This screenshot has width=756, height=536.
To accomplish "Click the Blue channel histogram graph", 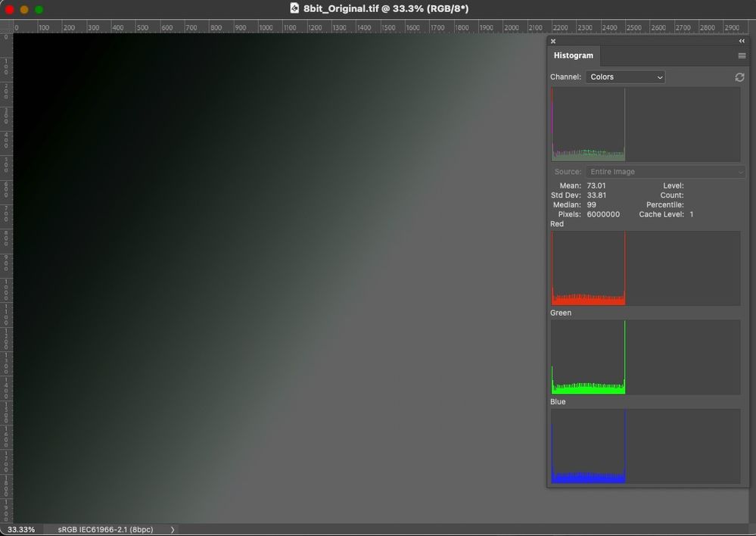I will coord(646,446).
